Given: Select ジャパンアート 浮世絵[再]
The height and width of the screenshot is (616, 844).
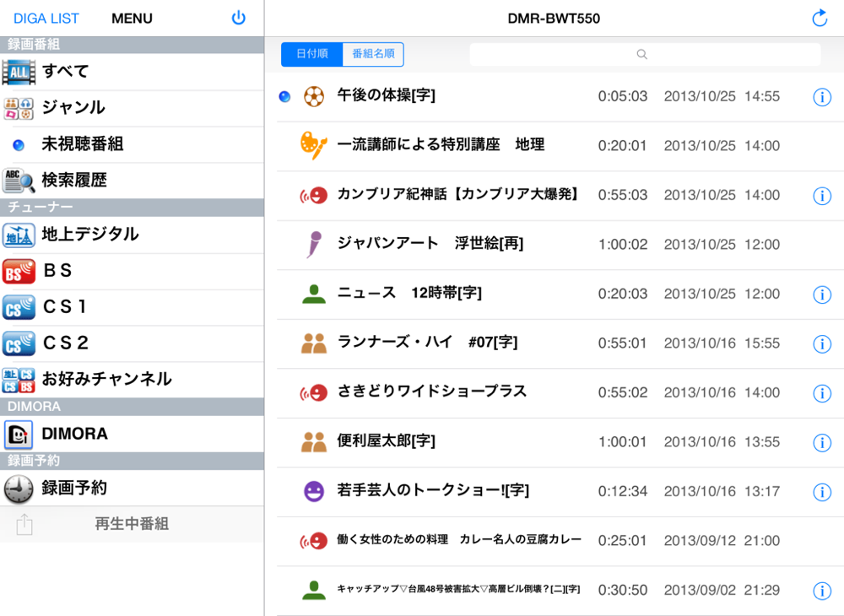Looking at the screenshot, I should [560, 246].
